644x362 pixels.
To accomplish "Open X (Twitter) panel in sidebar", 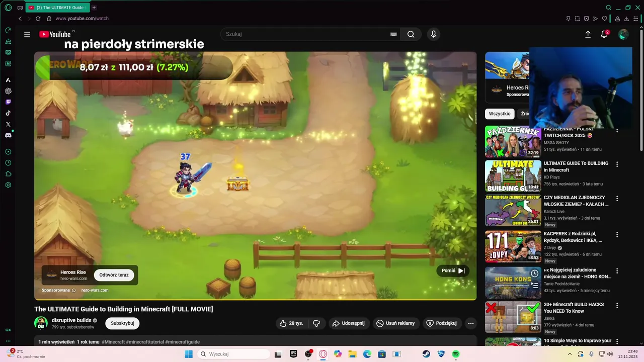I will coord(8,124).
